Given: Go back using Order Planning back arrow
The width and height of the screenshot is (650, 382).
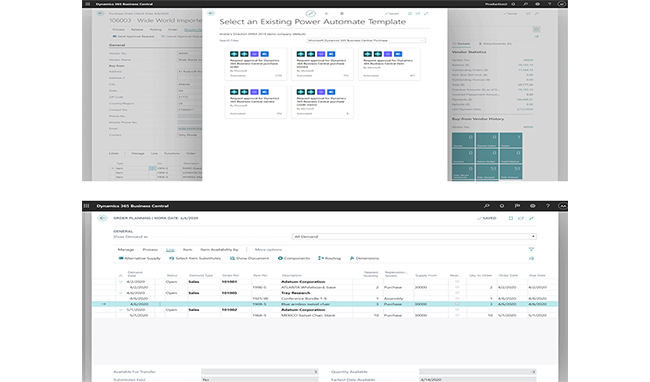Looking at the screenshot, I should (102, 218).
